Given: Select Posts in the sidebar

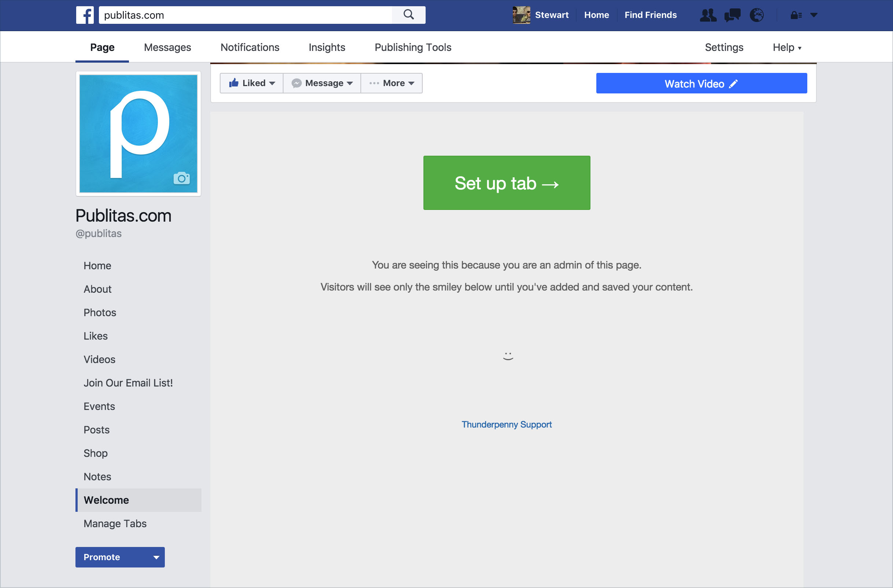Looking at the screenshot, I should coord(96,430).
